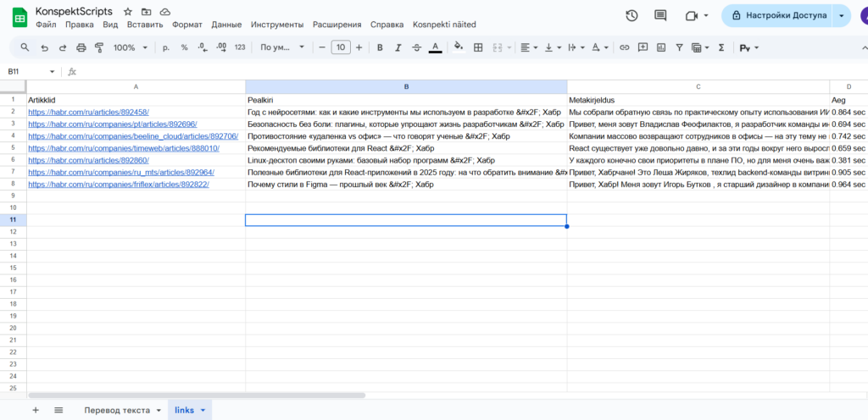Open the Google Sheets home icon
Viewport: 868px width, 420px height.
click(x=19, y=18)
